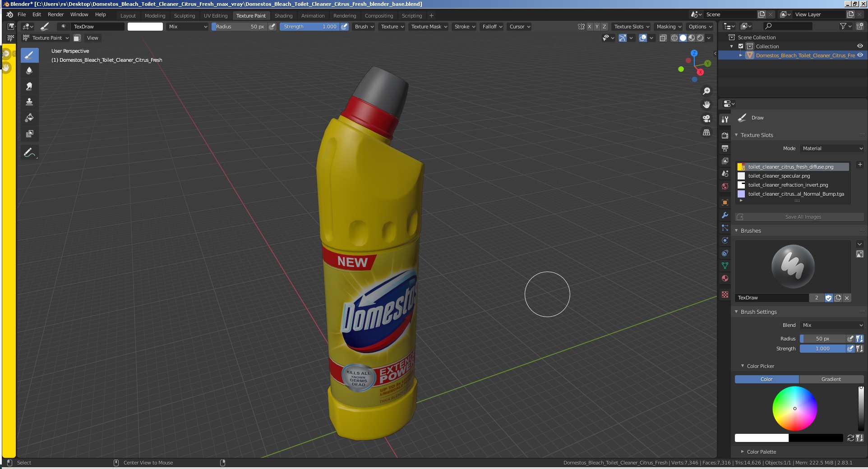
Task: Toggle Z axis symmetry
Action: tap(605, 27)
